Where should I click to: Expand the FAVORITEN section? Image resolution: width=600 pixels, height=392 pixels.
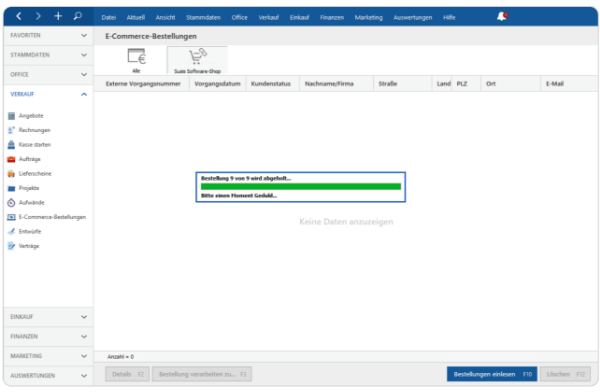click(48, 35)
